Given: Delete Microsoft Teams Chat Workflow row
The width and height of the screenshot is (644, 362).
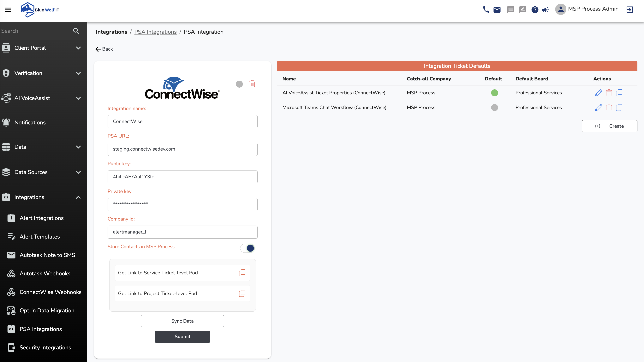Looking at the screenshot, I should pyautogui.click(x=609, y=107).
